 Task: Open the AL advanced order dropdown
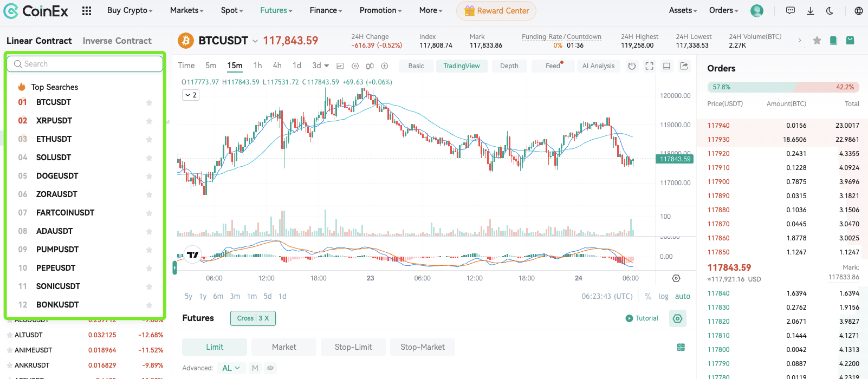(x=231, y=368)
